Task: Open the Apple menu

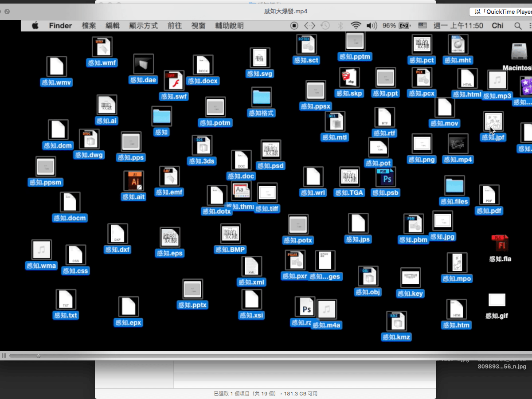Action: (x=35, y=26)
